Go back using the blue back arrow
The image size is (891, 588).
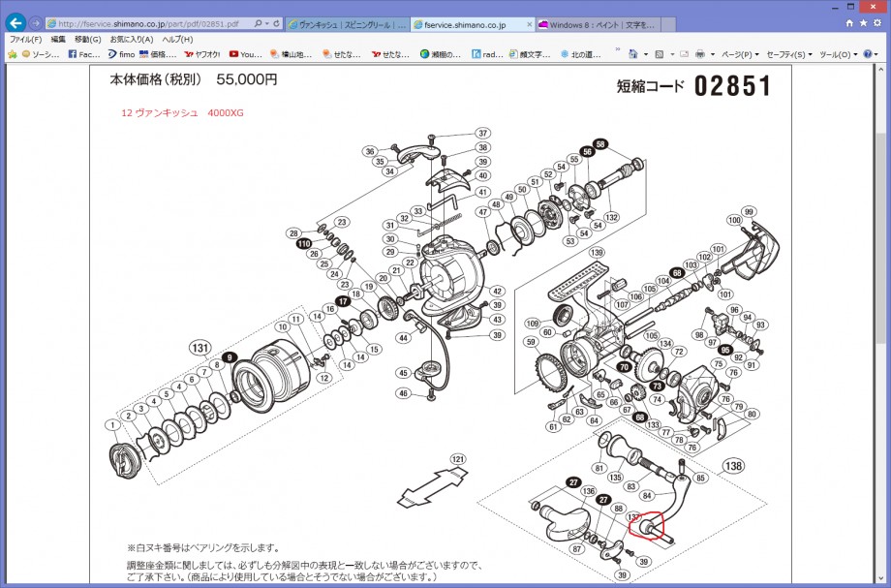click(15, 23)
